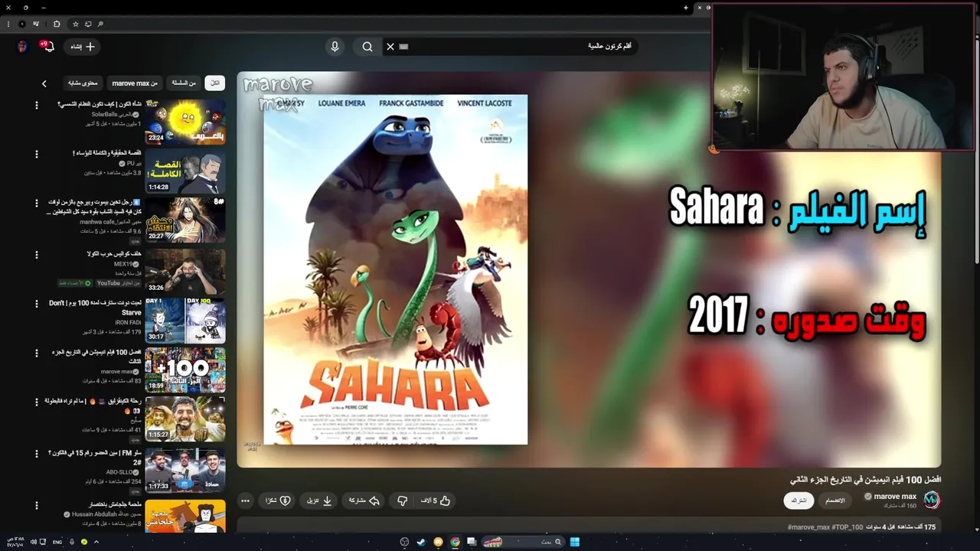Viewport: 980px width, 551px height.
Task: Bookmark the page with the star icon
Action: 75,24
